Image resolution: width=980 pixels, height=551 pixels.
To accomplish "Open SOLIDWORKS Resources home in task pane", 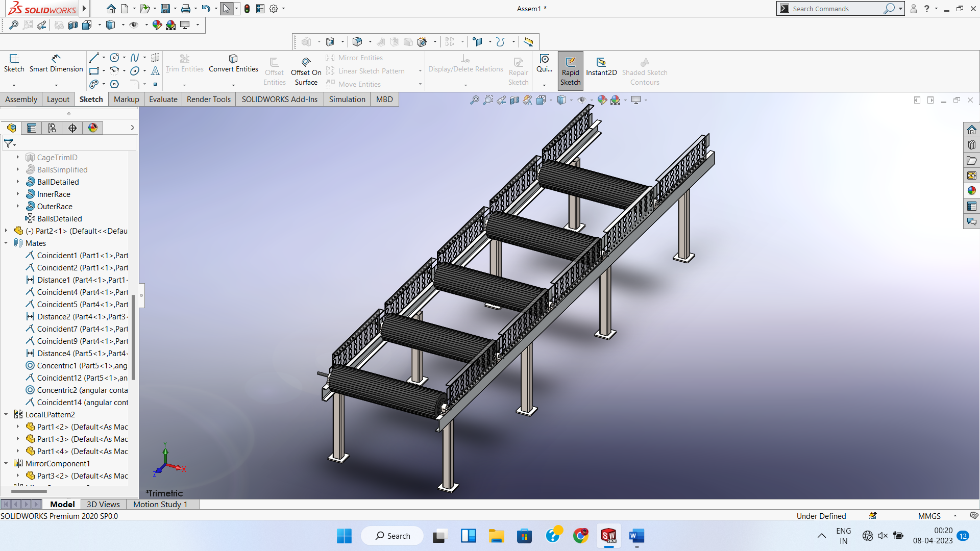I will tap(971, 130).
